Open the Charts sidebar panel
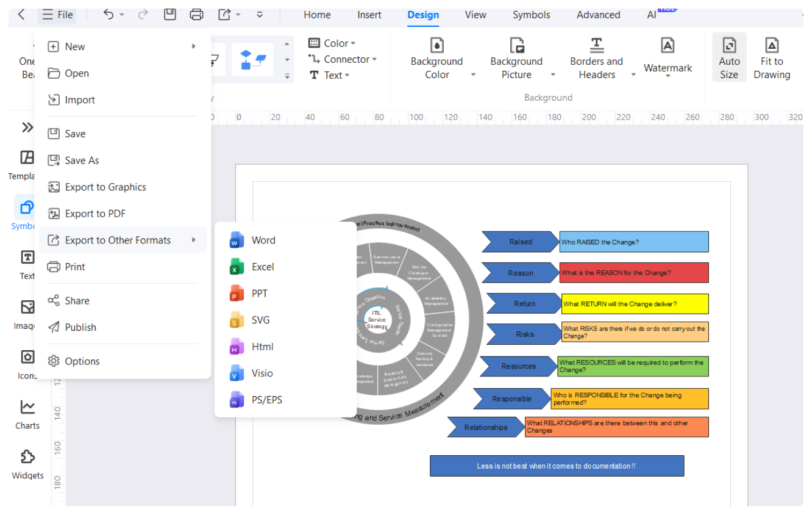The width and height of the screenshot is (812, 515). pos(27,414)
